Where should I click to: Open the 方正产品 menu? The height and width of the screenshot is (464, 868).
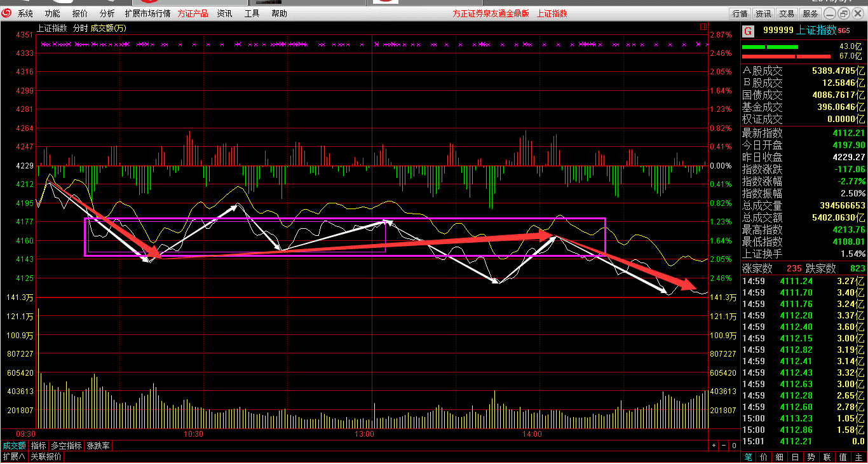click(193, 13)
